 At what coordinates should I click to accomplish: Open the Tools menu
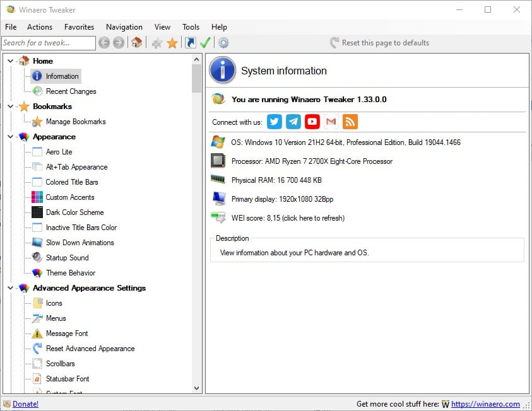pyautogui.click(x=191, y=26)
